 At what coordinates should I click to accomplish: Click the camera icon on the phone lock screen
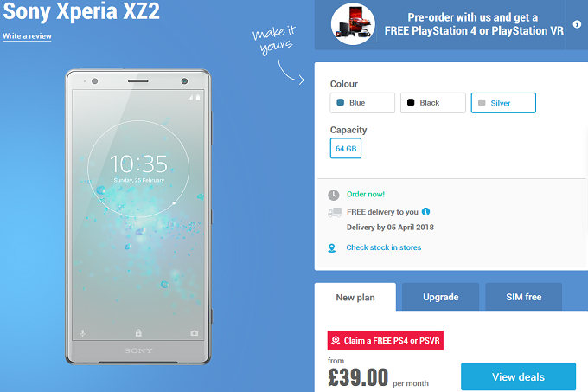[x=195, y=333]
